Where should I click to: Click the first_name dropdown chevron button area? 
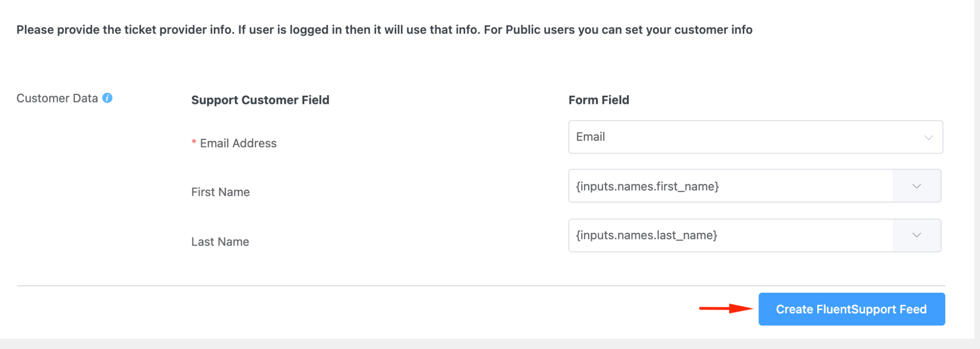(915, 186)
